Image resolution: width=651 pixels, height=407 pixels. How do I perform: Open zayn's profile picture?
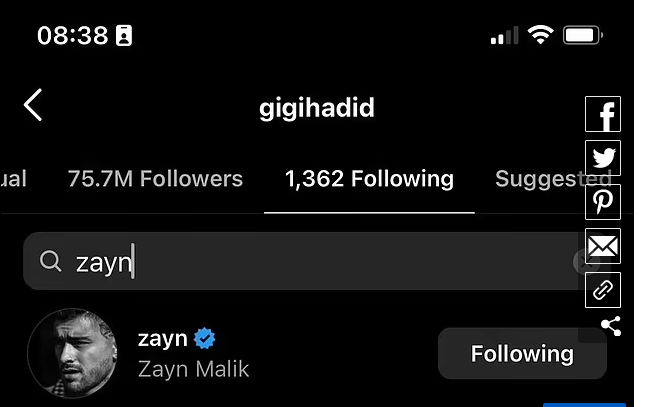pyautogui.click(x=72, y=353)
